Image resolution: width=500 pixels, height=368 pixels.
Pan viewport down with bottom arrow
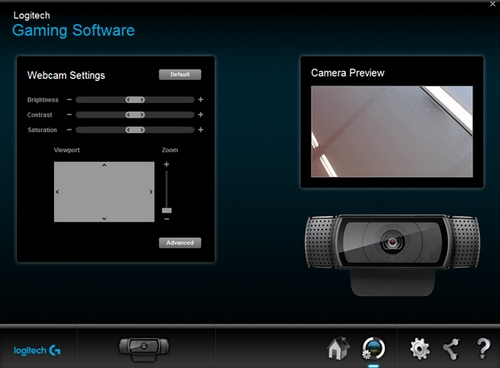pos(104,219)
